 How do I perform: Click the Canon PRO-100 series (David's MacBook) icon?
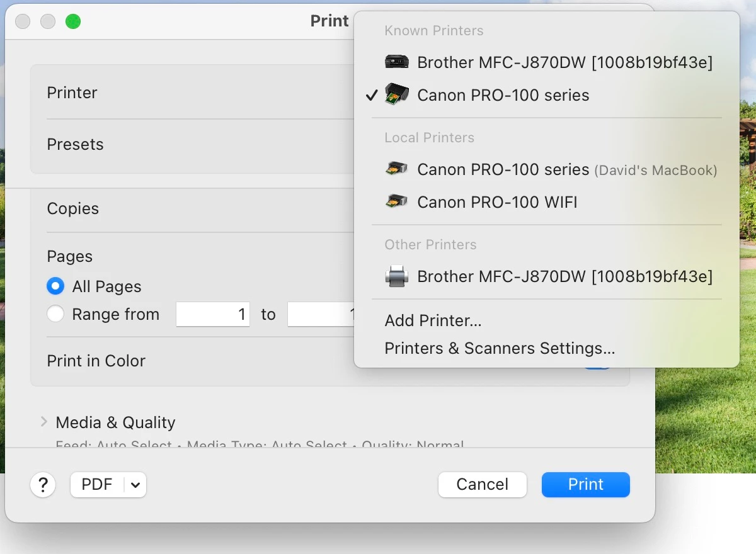[x=397, y=169]
